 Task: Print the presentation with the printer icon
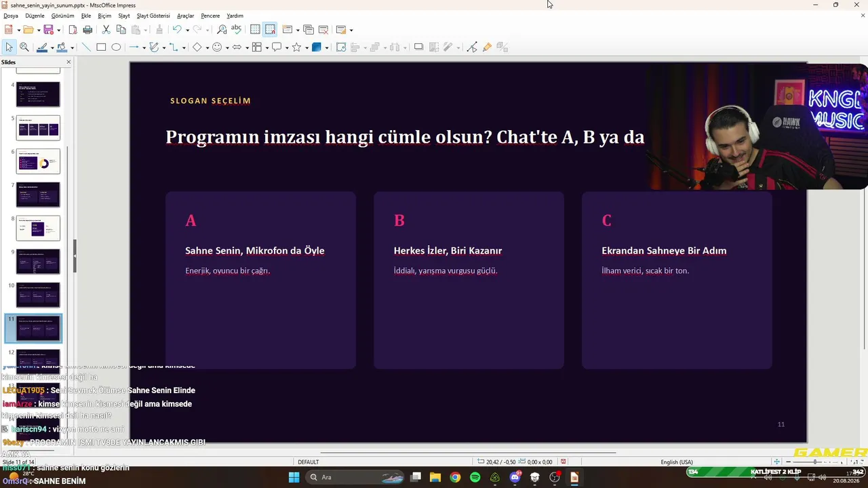(87, 30)
